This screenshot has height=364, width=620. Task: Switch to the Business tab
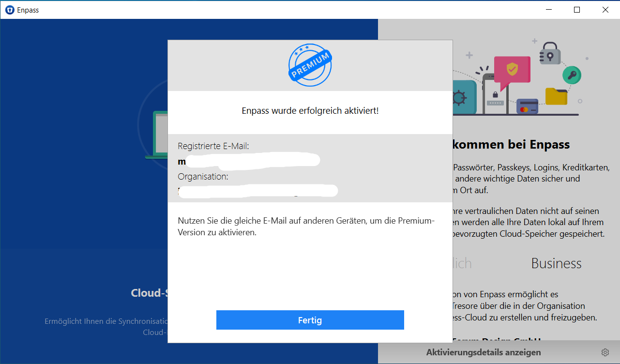[x=556, y=264]
